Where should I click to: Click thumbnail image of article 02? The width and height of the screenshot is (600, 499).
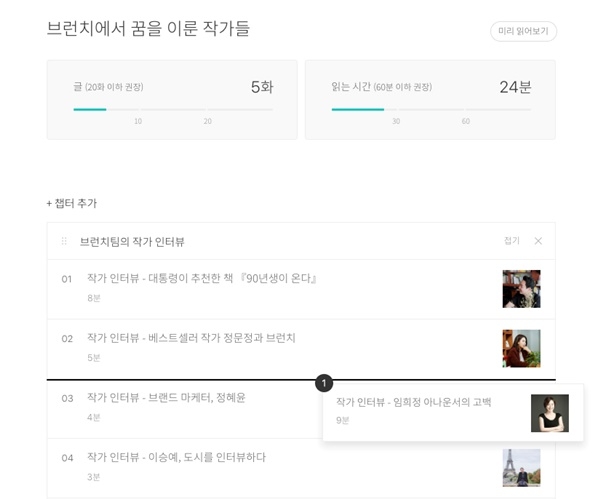click(x=521, y=348)
